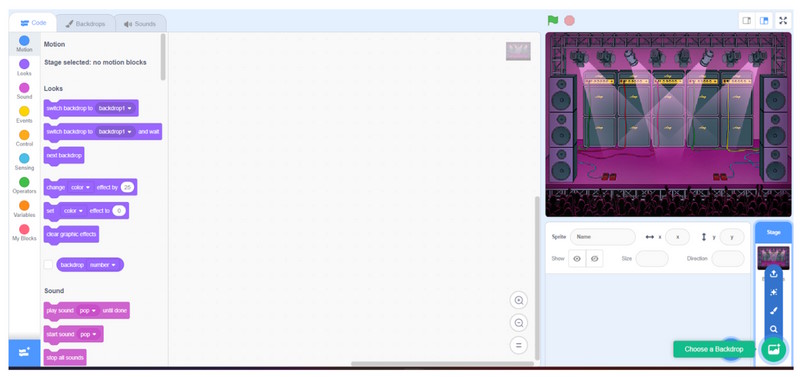
Task: Click the value 25 in change effect
Action: click(128, 187)
